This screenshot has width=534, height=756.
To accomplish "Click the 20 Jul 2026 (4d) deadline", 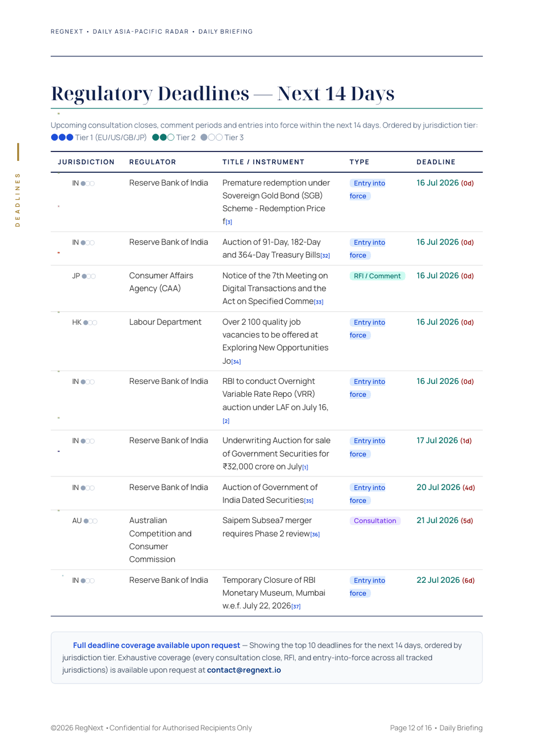I will pyautogui.click(x=445, y=488).
